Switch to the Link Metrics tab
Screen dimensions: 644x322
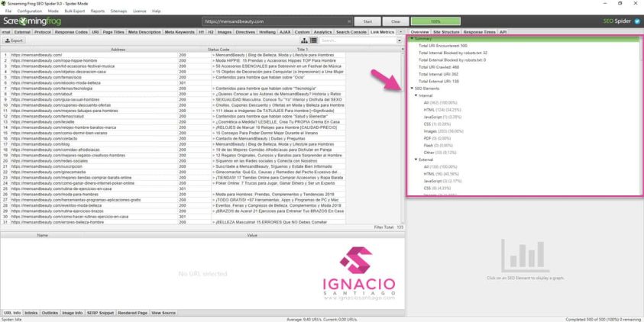pos(383,32)
